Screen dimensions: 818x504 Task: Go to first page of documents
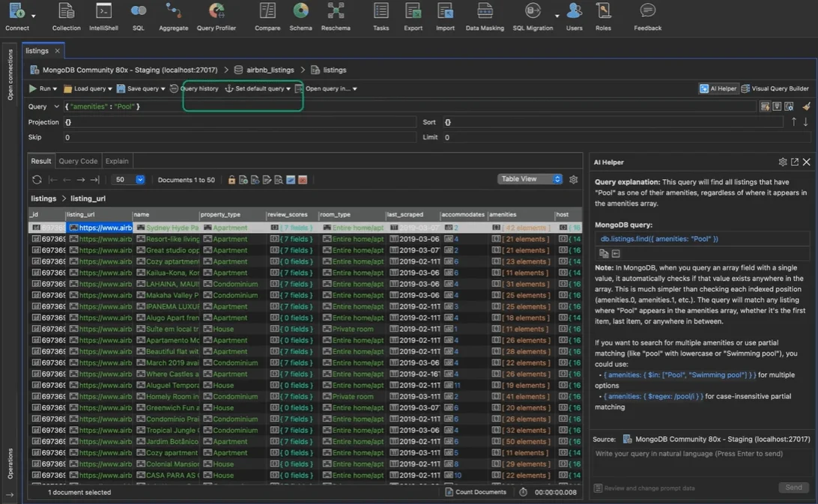click(52, 180)
